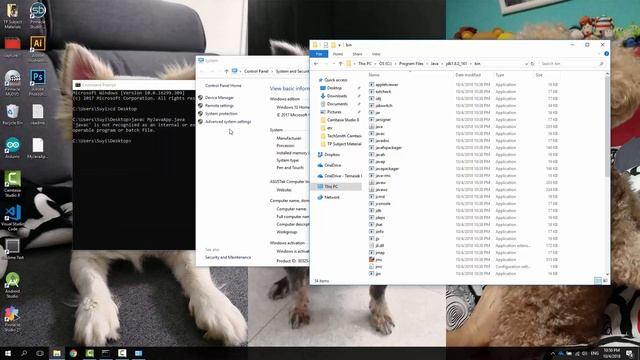Open the Visual Studio Code desktop shortcut

12,218
